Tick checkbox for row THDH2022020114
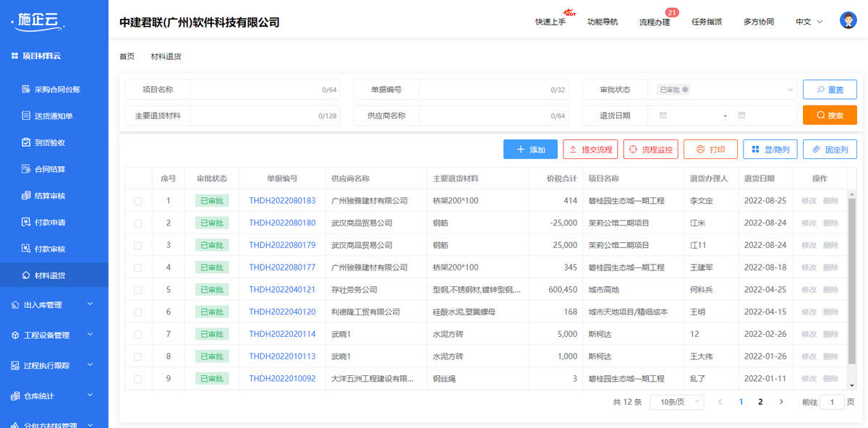This screenshot has height=428, width=868. 137,335
